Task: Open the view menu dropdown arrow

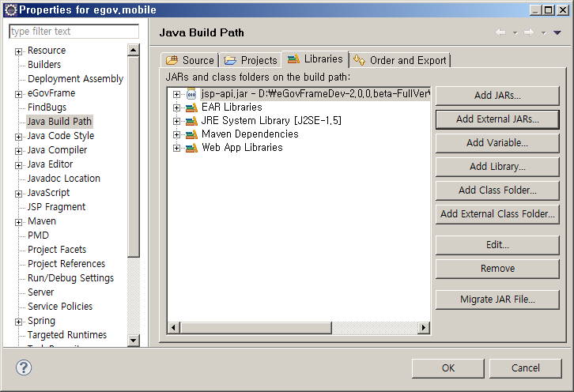Action: click(x=557, y=32)
